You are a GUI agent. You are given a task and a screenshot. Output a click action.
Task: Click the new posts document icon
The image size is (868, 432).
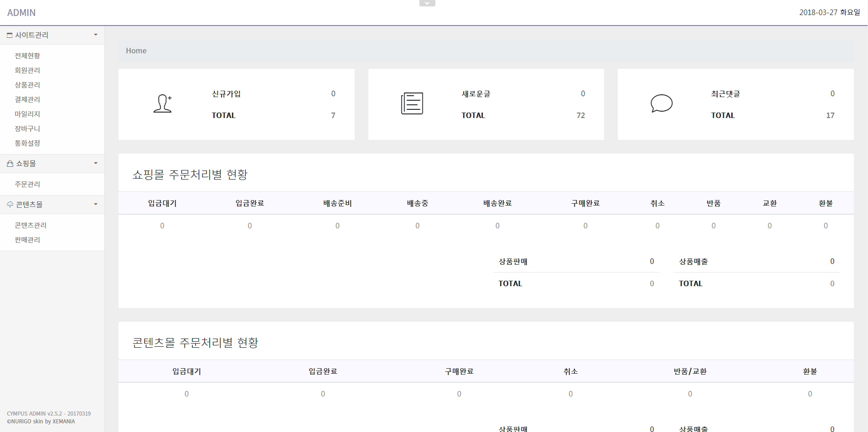coord(412,103)
